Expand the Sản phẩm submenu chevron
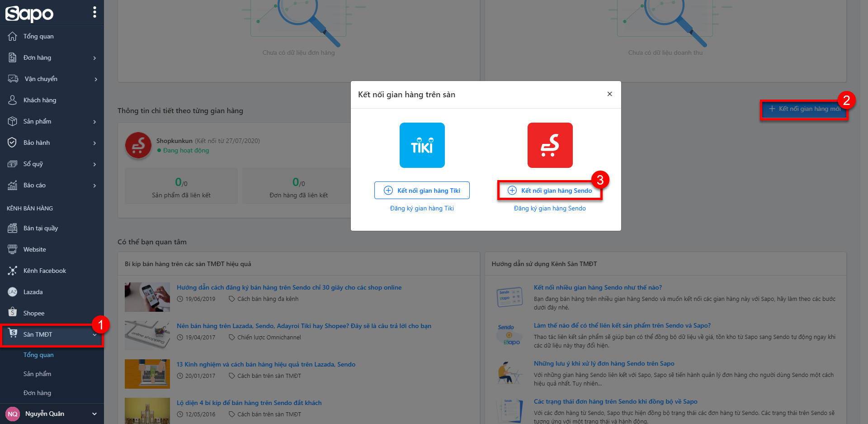This screenshot has width=868, height=424. (94, 122)
